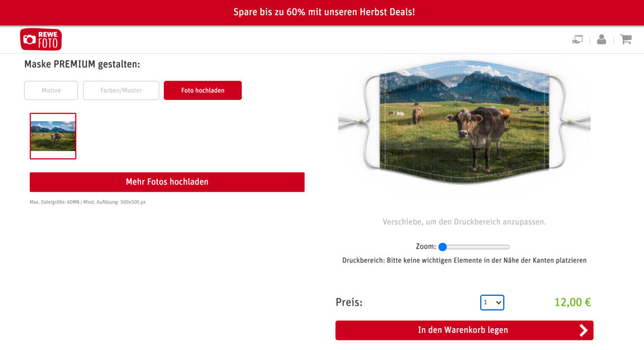The height and width of the screenshot is (350, 644).
Task: Click Mehr Fotos hochladen button
Action: (x=167, y=182)
